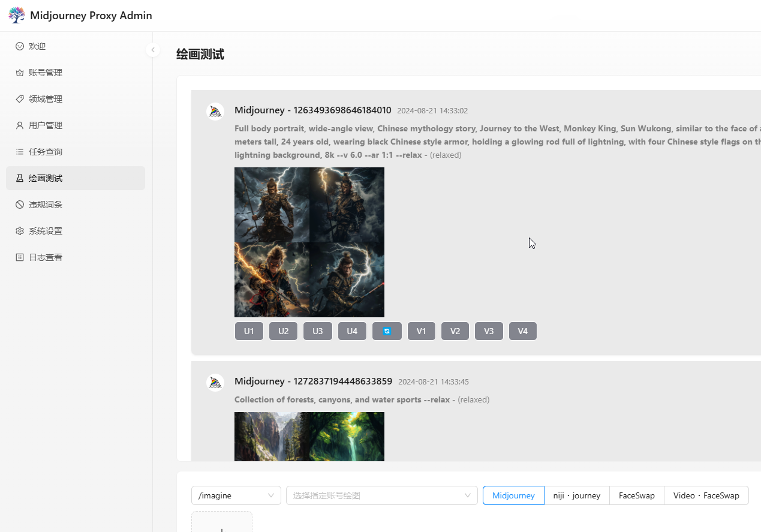Viewport: 761px width, 532px height.
Task: Open 用户管理 using the person icon
Action: tap(20, 125)
